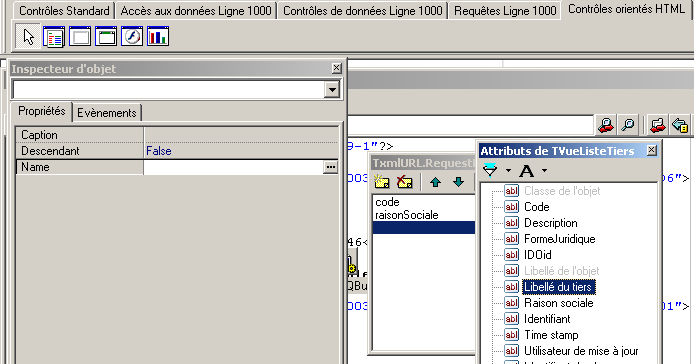Switch to Accès aux données Ligne 1000 tab

coord(196,11)
